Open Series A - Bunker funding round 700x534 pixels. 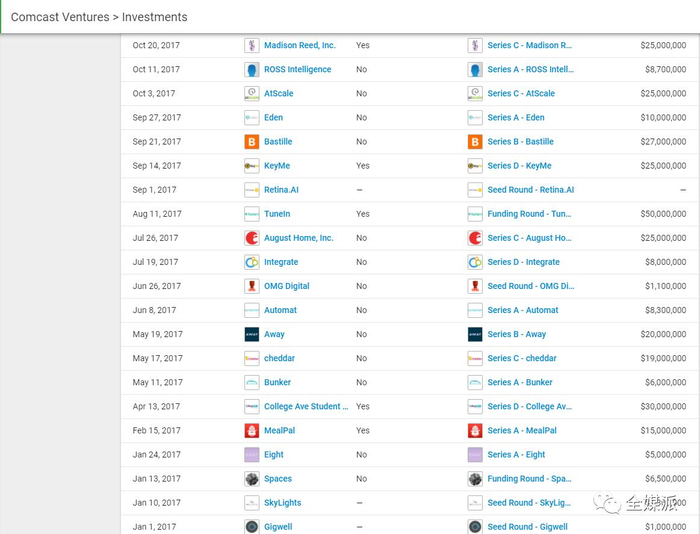(x=520, y=382)
